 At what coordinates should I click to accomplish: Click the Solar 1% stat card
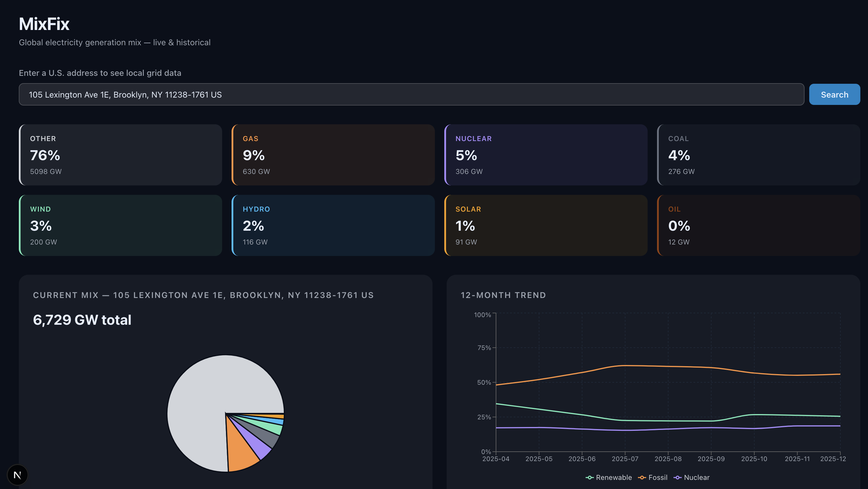[546, 225]
